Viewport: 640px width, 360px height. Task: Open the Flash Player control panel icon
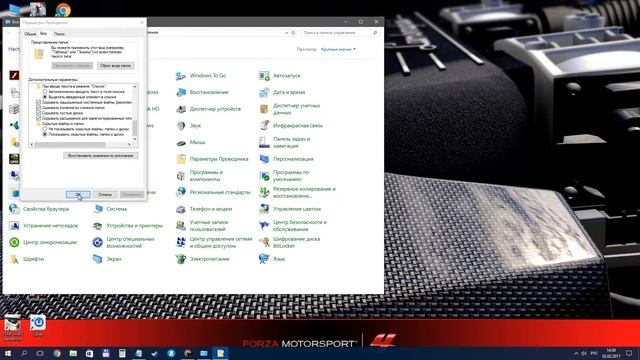14,76
